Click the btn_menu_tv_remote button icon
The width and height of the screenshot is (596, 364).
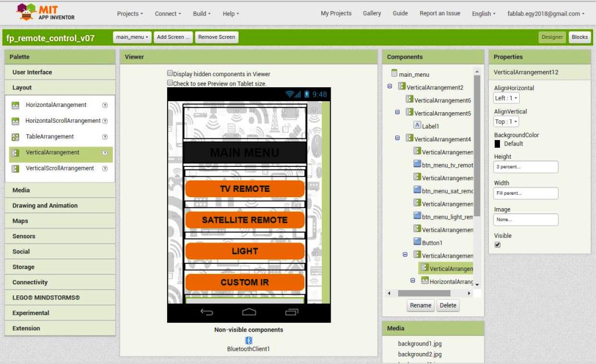(417, 164)
